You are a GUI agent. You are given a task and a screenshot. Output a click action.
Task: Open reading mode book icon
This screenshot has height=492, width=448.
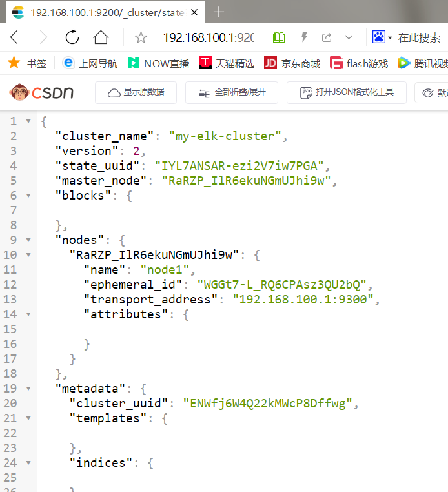279,37
